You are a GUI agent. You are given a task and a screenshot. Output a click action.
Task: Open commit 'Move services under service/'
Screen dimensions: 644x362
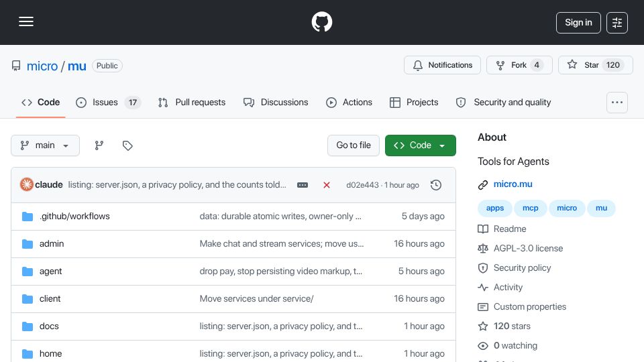click(257, 299)
